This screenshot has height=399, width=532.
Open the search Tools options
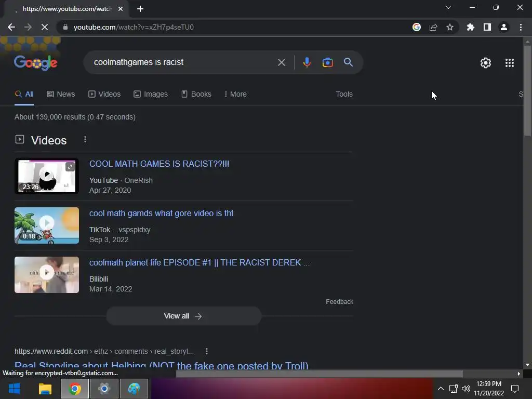point(344,95)
